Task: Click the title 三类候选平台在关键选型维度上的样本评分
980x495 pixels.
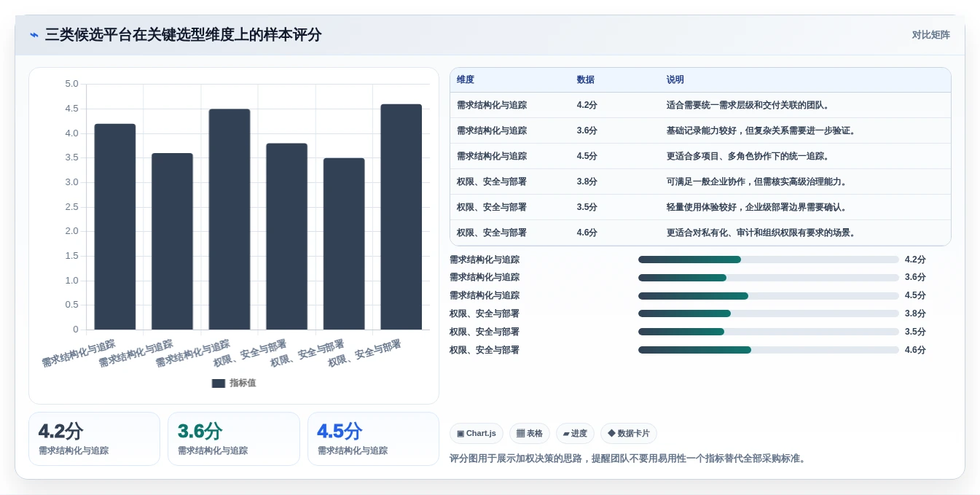Action: [x=184, y=35]
